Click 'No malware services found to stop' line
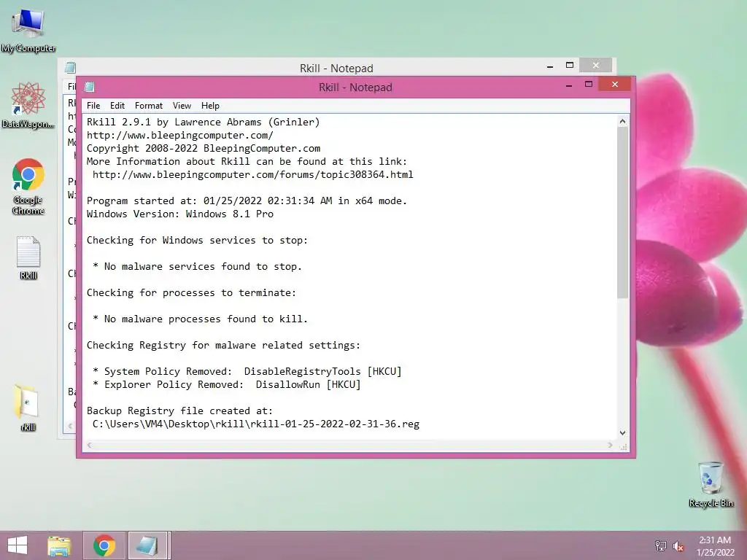Image resolution: width=747 pixels, height=560 pixels. [x=197, y=266]
